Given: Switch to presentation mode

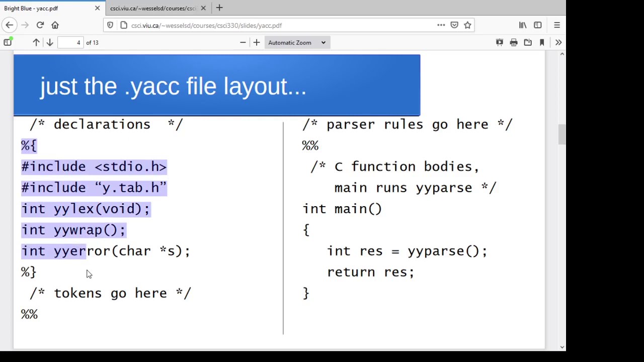Looking at the screenshot, I should [500, 43].
